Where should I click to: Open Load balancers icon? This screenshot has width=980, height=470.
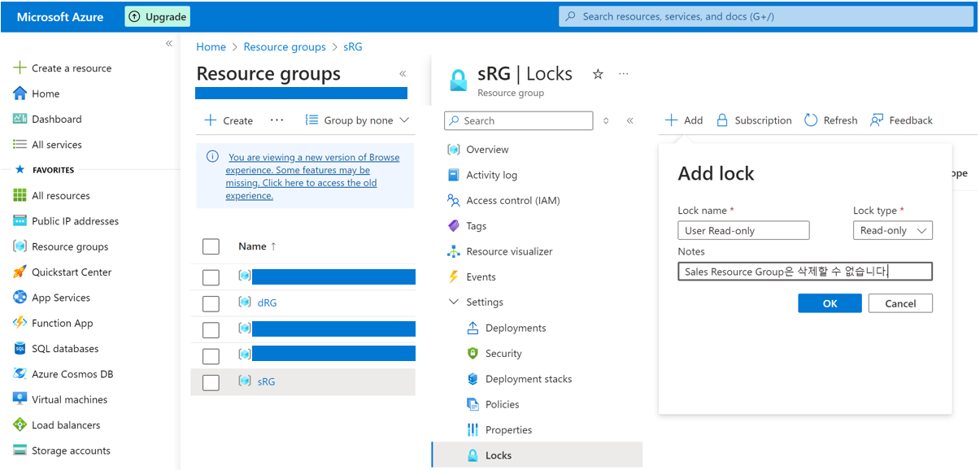[x=20, y=425]
